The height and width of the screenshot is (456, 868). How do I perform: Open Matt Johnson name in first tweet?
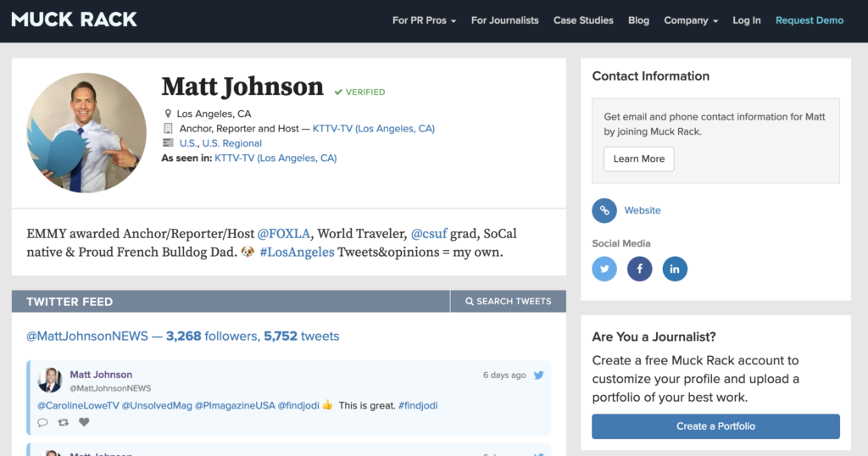tap(101, 375)
